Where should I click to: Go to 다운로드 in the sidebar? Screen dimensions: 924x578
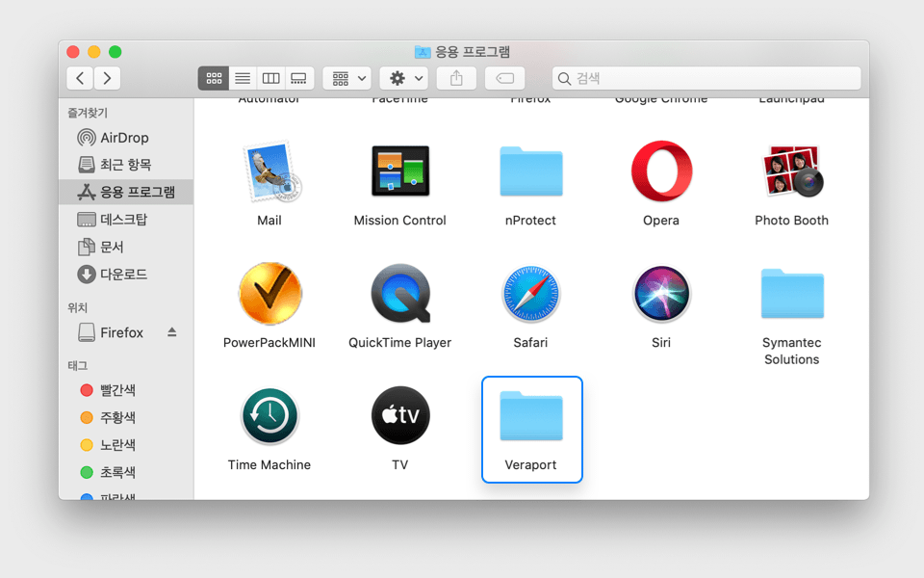(123, 275)
